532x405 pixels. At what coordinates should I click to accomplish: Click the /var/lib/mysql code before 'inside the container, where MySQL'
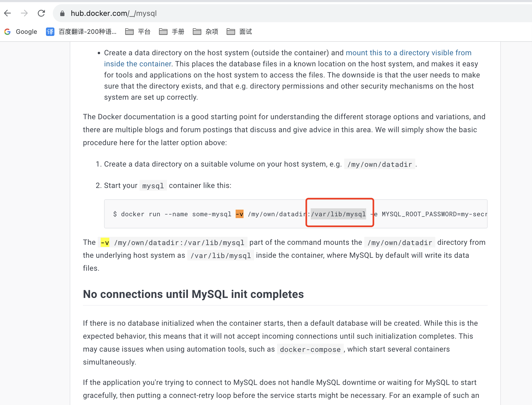pos(221,256)
